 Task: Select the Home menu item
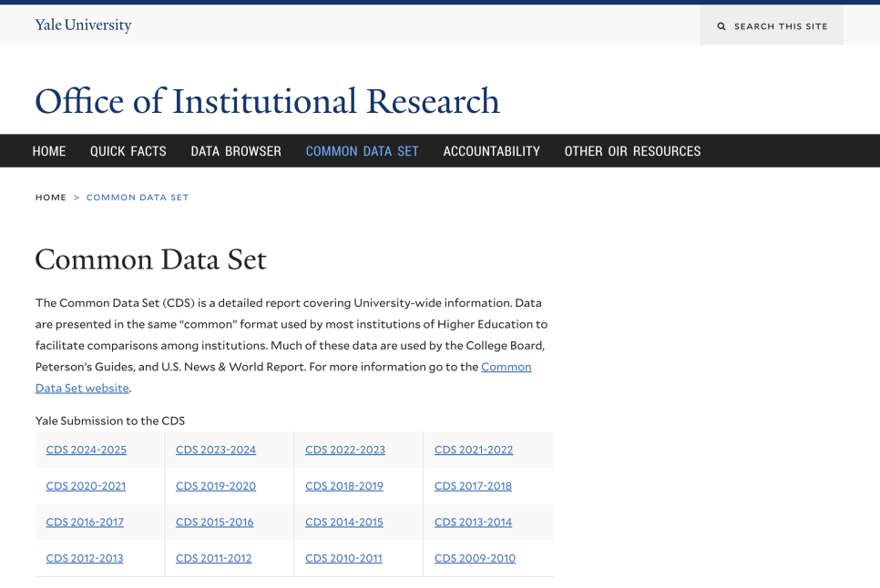click(49, 151)
